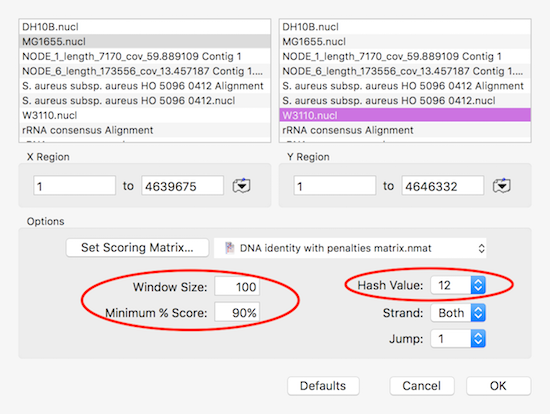This screenshot has height=414, width=550.
Task: Click the Defaults button
Action: pos(323,386)
